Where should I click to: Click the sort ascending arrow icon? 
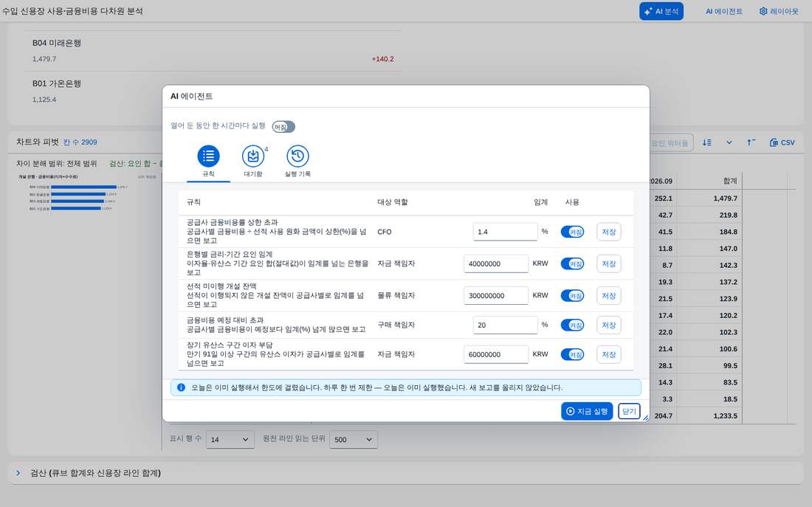pos(751,142)
